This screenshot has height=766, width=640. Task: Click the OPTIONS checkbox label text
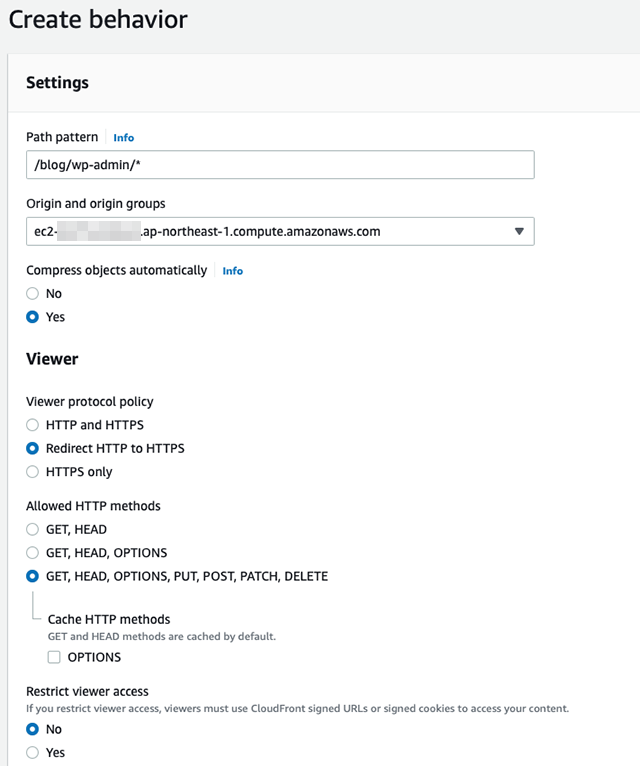(x=94, y=658)
